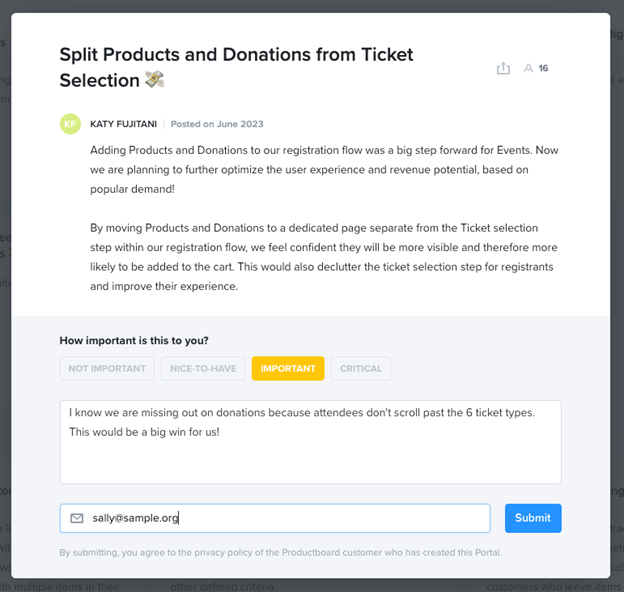
Task: Click the How important is this to you label
Action: click(134, 341)
